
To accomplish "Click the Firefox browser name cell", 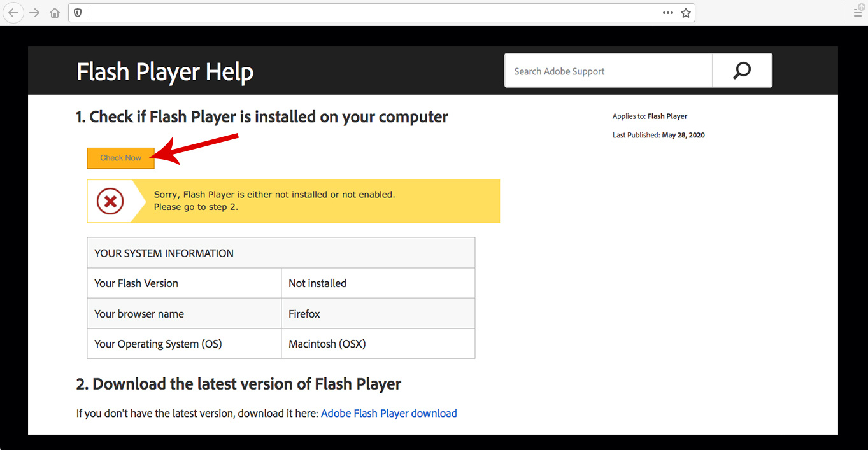I will point(304,314).
